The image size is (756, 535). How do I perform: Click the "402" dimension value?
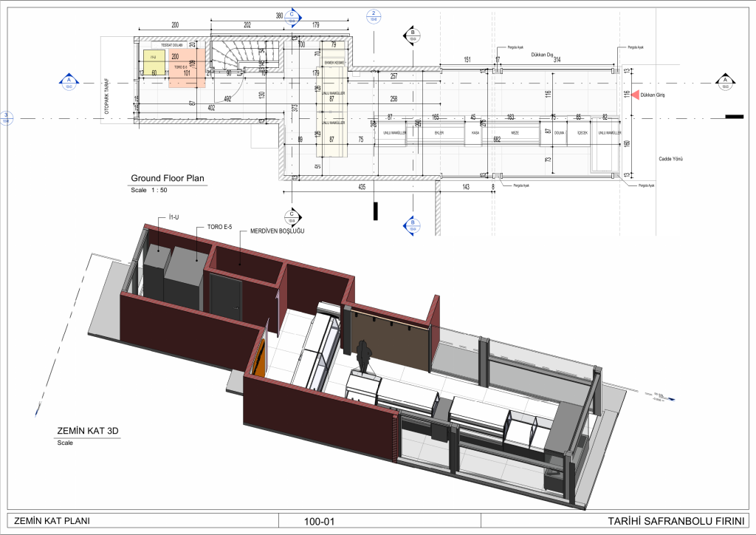[x=211, y=108]
